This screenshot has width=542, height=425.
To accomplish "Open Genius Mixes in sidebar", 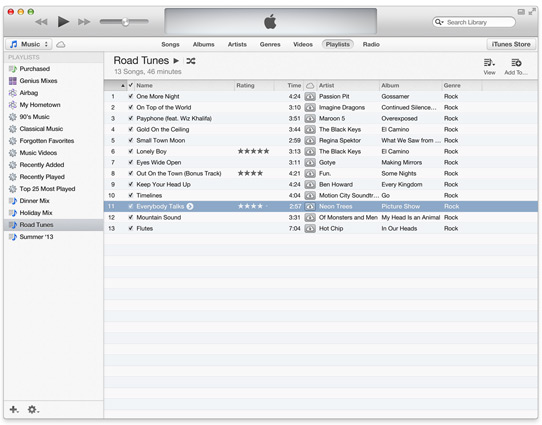I will (x=54, y=81).
